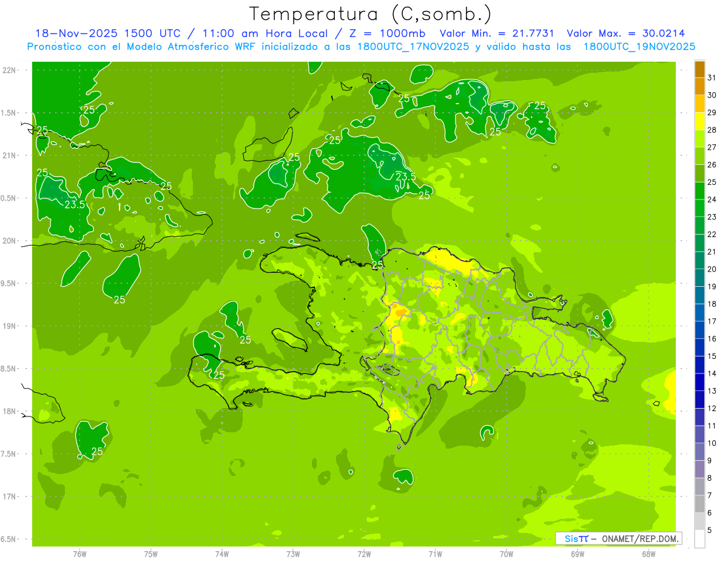Click the "23.5" contour label north of Hispaniola

[405, 176]
